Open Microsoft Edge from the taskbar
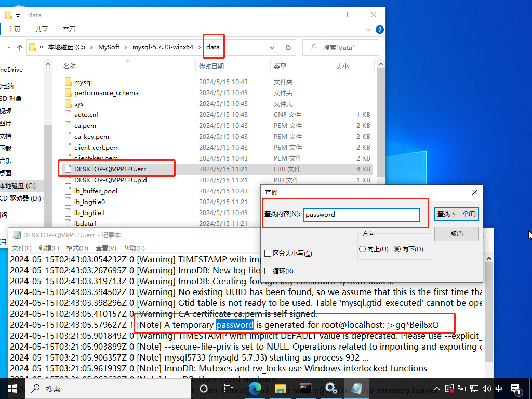This screenshot has width=532, height=399. tap(255, 388)
